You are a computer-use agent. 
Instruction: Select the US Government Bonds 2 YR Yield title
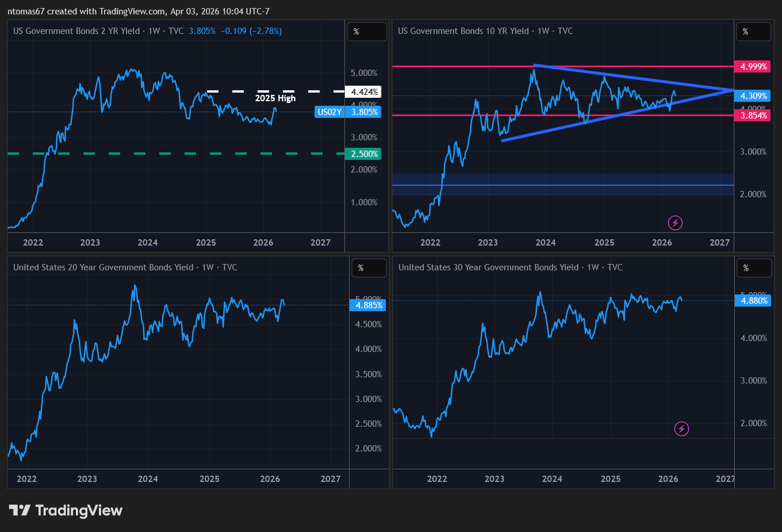pyautogui.click(x=76, y=31)
